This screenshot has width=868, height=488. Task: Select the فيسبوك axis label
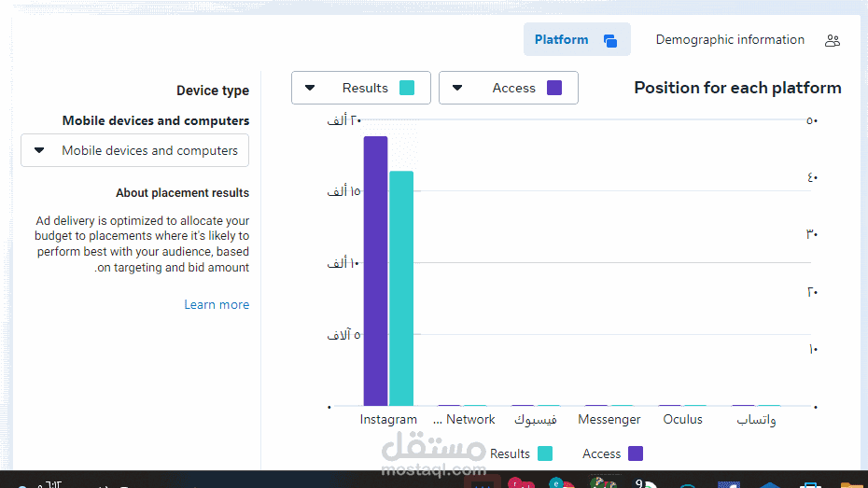[536, 420]
